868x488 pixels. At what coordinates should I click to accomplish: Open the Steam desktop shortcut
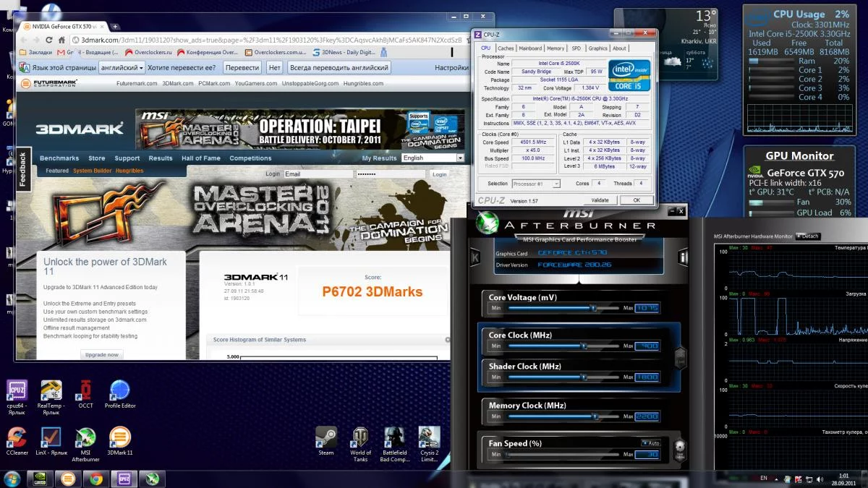pyautogui.click(x=325, y=437)
